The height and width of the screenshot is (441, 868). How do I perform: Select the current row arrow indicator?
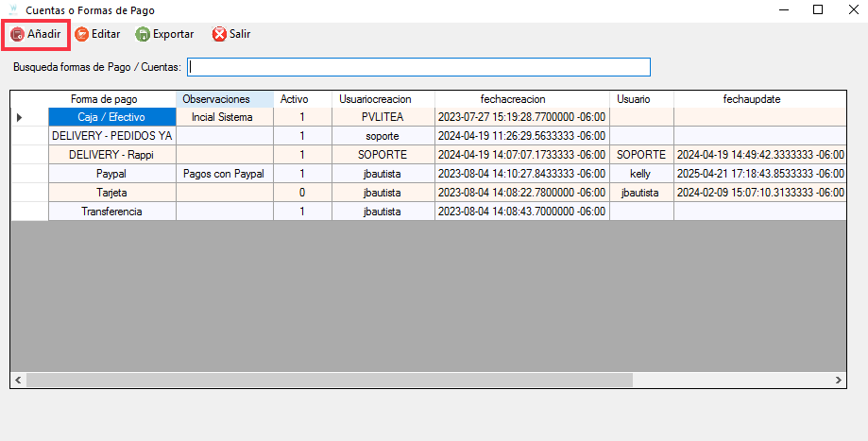click(20, 117)
